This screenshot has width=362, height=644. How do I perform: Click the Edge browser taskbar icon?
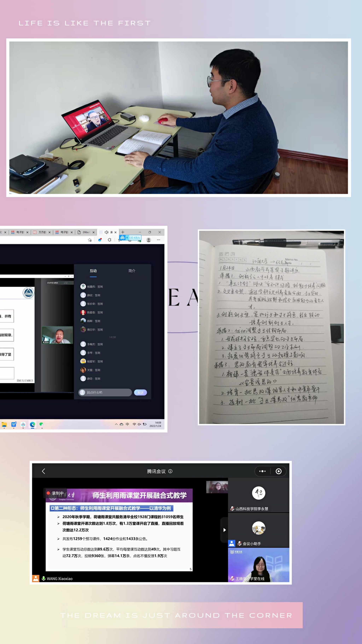tap(32, 424)
